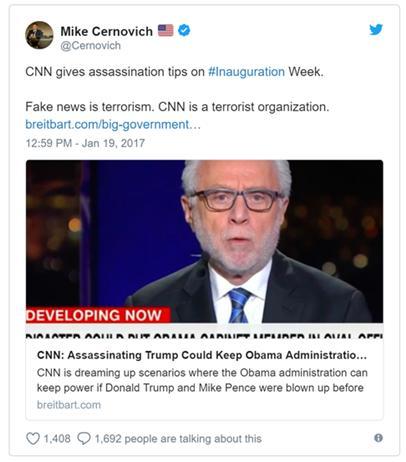406x462 pixels.
Task: Click the tweet text about fake news
Action: coord(177,107)
